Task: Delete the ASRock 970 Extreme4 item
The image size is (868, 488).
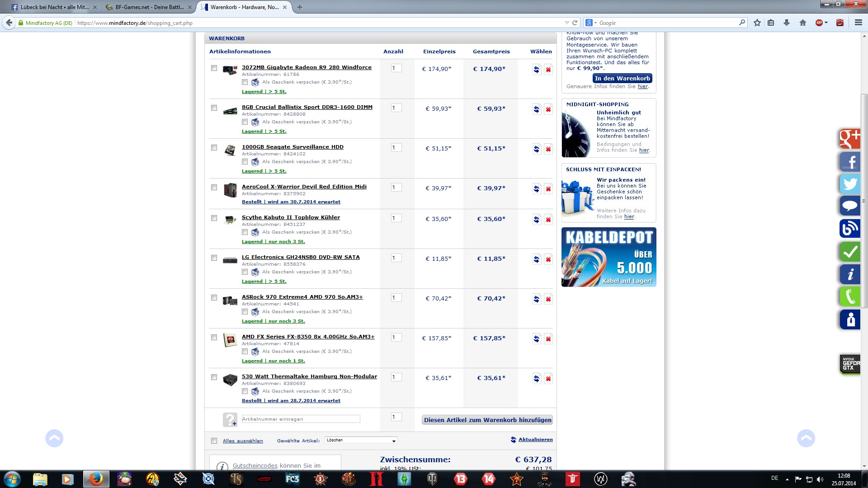Action: point(548,299)
